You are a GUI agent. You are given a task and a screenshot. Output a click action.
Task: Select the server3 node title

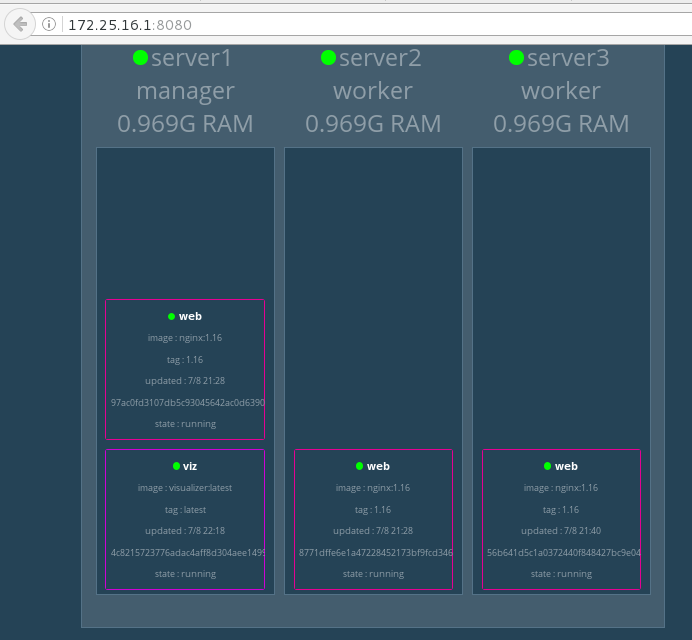[568, 58]
